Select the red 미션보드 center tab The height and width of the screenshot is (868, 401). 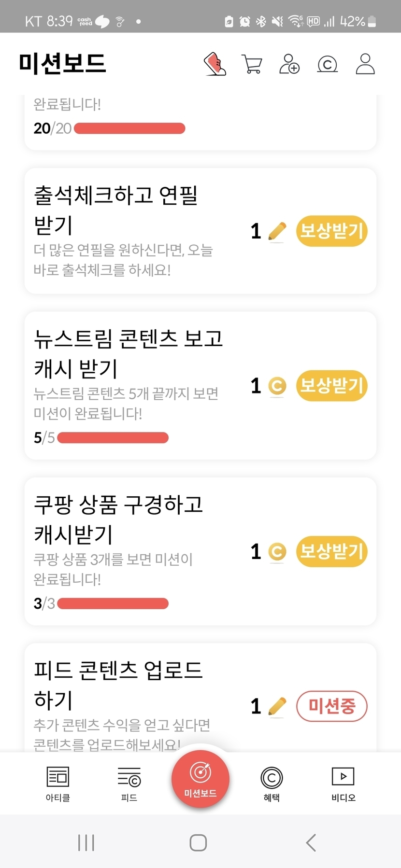[x=200, y=779]
